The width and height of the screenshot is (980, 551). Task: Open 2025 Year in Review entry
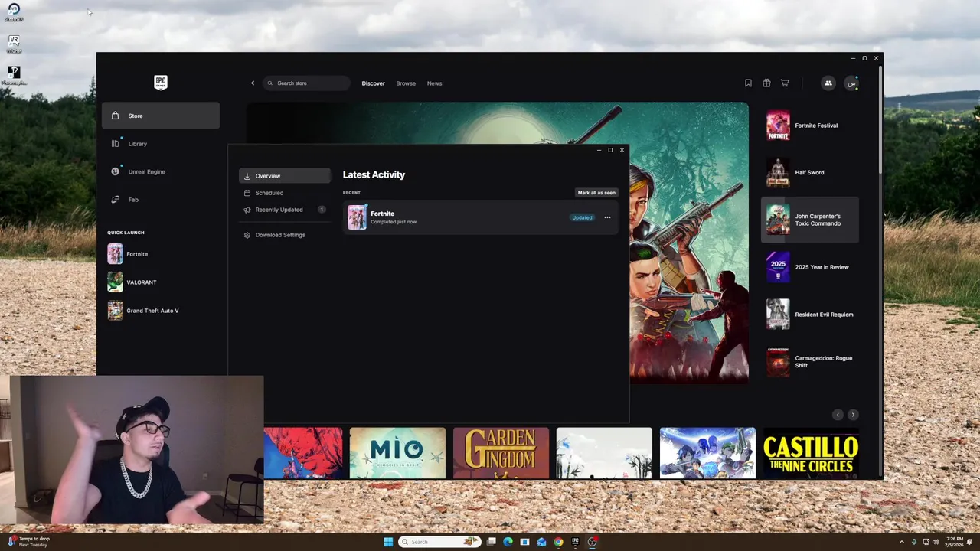810,267
